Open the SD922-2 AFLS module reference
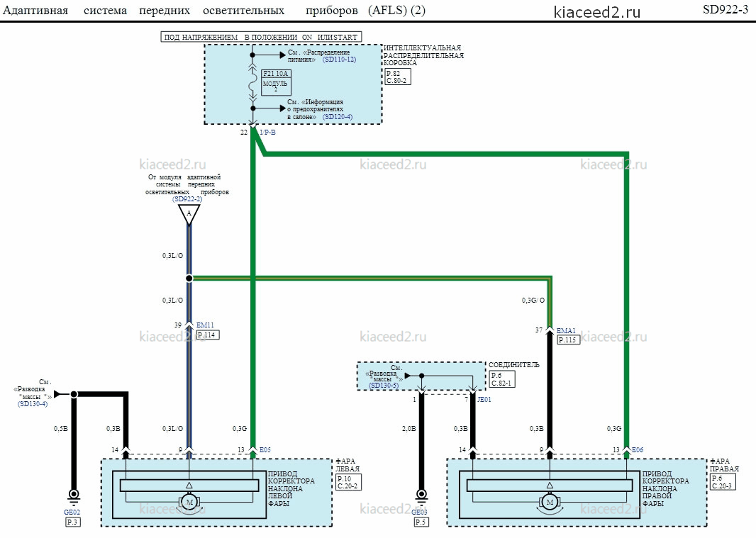Screen dimensions: 756x538 (x=187, y=199)
